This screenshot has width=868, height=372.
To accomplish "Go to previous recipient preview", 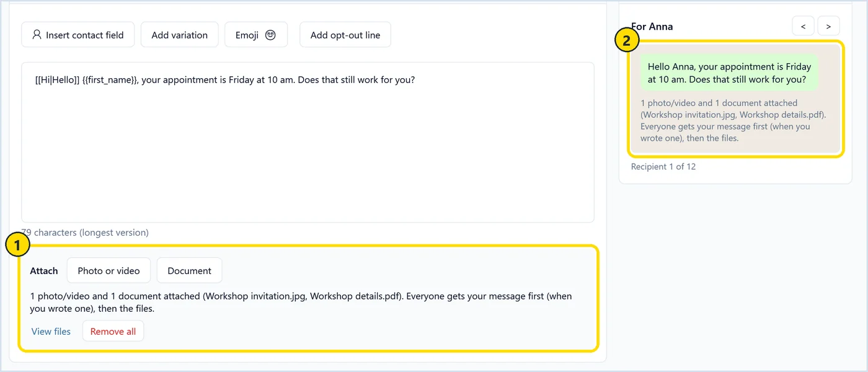I will (x=803, y=26).
